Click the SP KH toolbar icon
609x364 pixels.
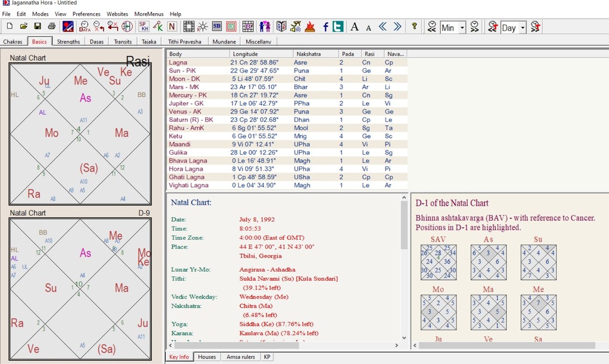[144, 26]
